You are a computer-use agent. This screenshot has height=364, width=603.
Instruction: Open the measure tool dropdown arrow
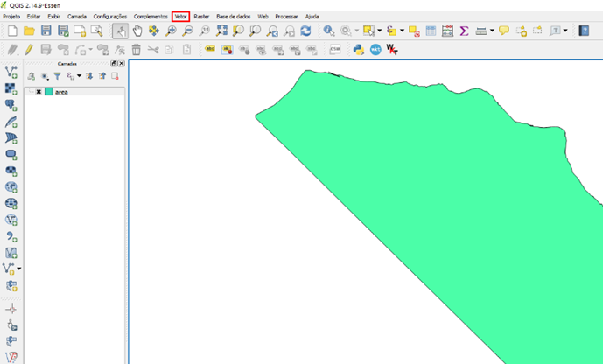click(492, 31)
